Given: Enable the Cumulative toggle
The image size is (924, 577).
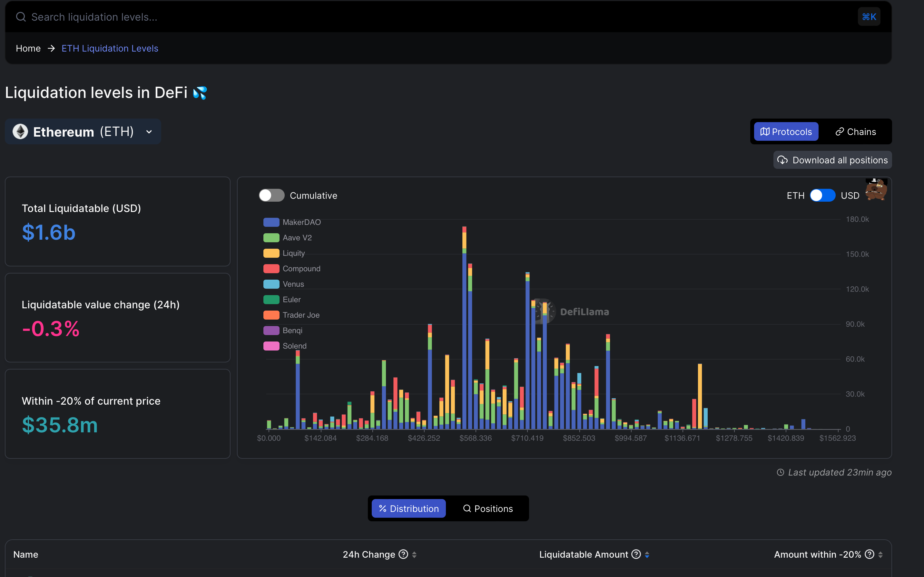Looking at the screenshot, I should (x=271, y=195).
